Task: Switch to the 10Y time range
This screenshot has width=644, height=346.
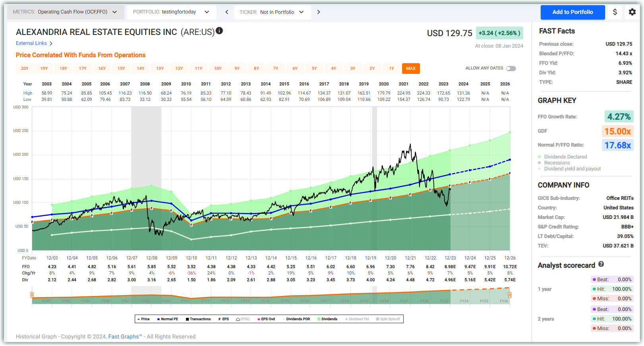Action: click(x=218, y=68)
